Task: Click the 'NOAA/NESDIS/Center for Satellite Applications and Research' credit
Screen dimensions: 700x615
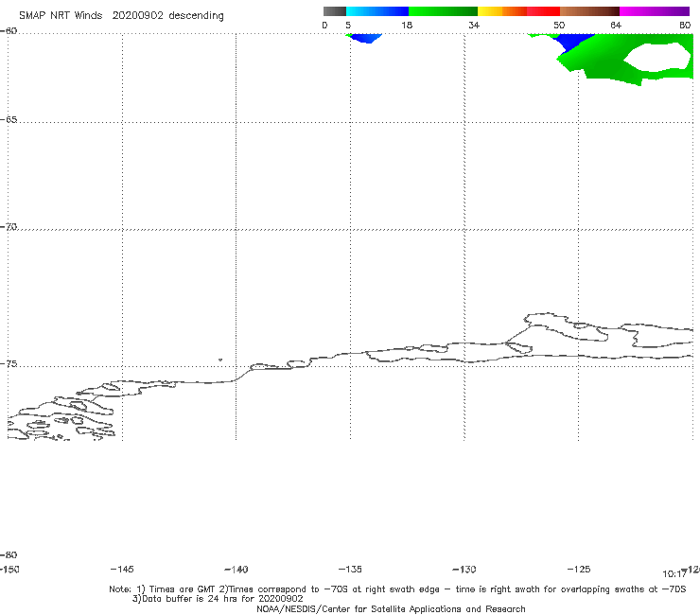Action: click(391, 609)
